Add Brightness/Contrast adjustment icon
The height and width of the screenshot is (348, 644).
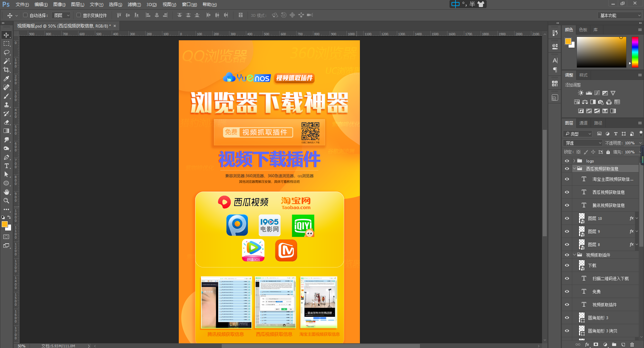coord(581,93)
